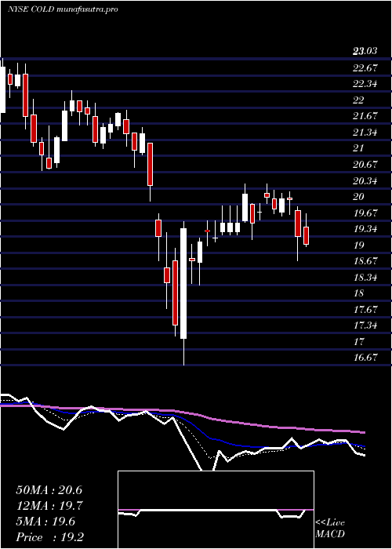Click the 50MA : 20.6 readout

click(49, 490)
